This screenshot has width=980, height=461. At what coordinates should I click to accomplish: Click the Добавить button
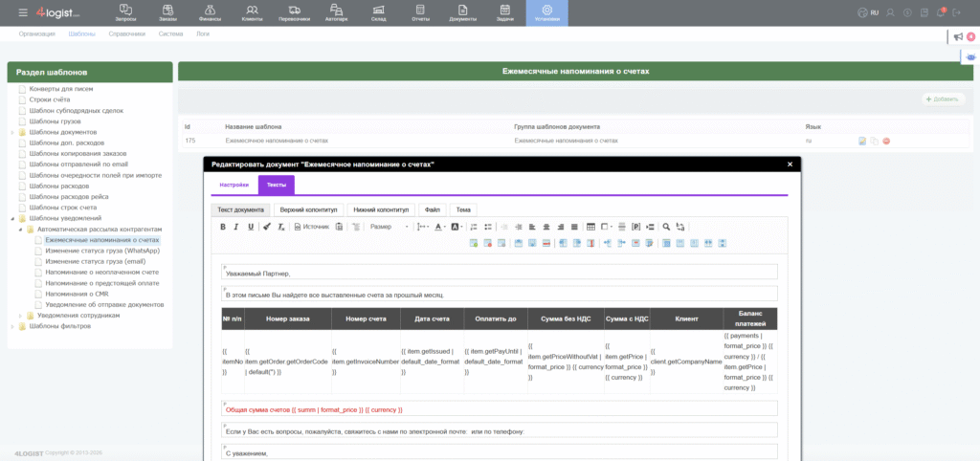coord(943,99)
